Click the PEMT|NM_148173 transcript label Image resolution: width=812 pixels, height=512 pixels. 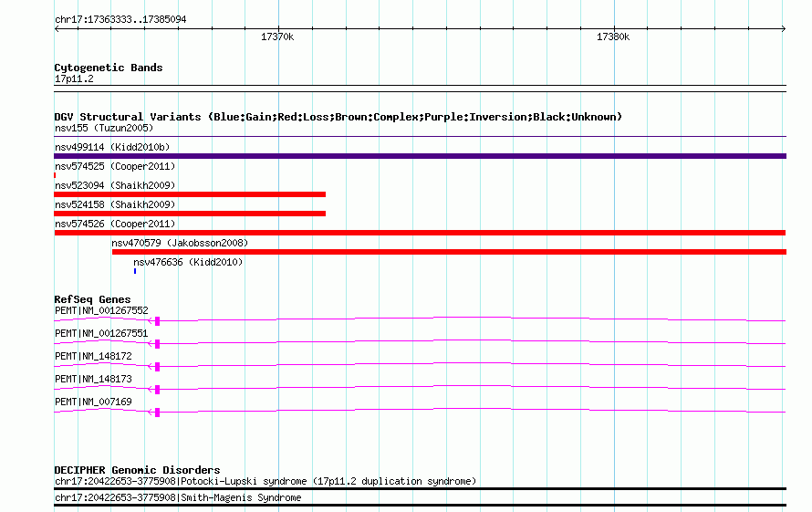click(93, 379)
